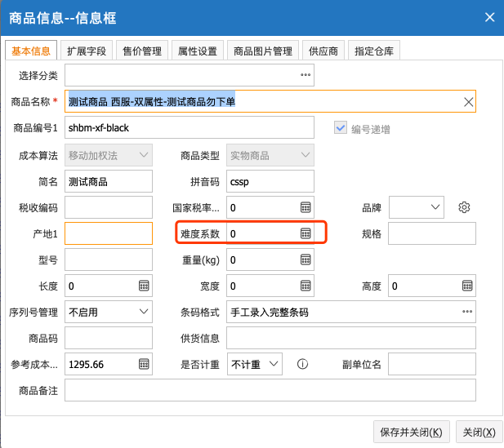Screen dimensions: 504x448
Task: Open calculator for 国家税率 field
Action: 306,207
